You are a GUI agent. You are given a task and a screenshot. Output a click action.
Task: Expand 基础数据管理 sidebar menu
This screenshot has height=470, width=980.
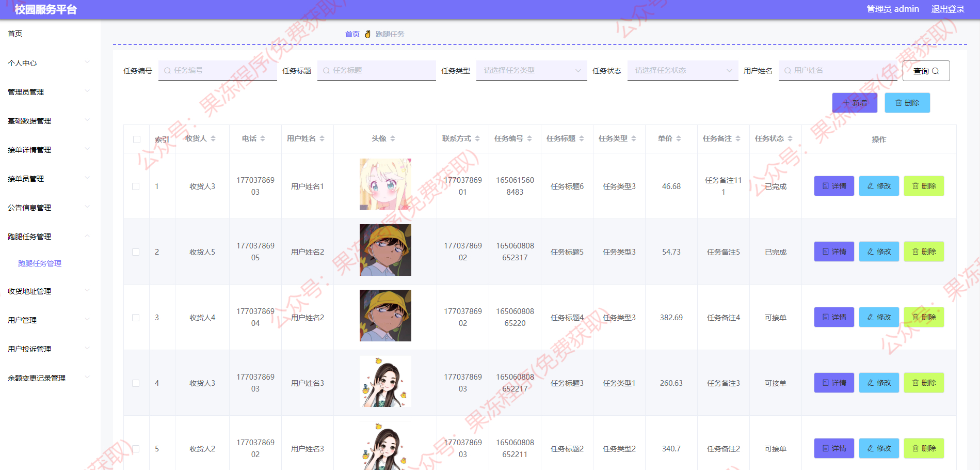(49, 121)
